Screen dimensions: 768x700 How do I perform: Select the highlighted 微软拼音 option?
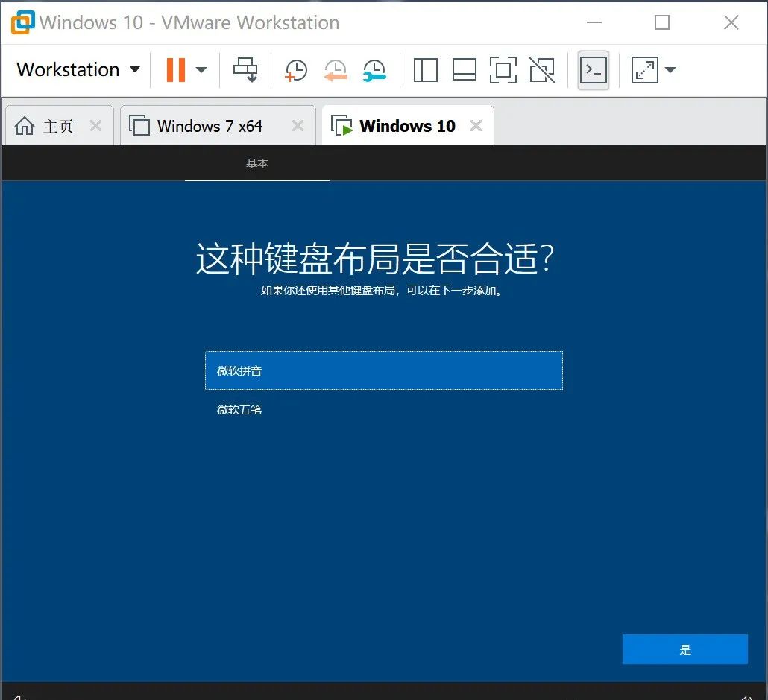[x=383, y=370]
